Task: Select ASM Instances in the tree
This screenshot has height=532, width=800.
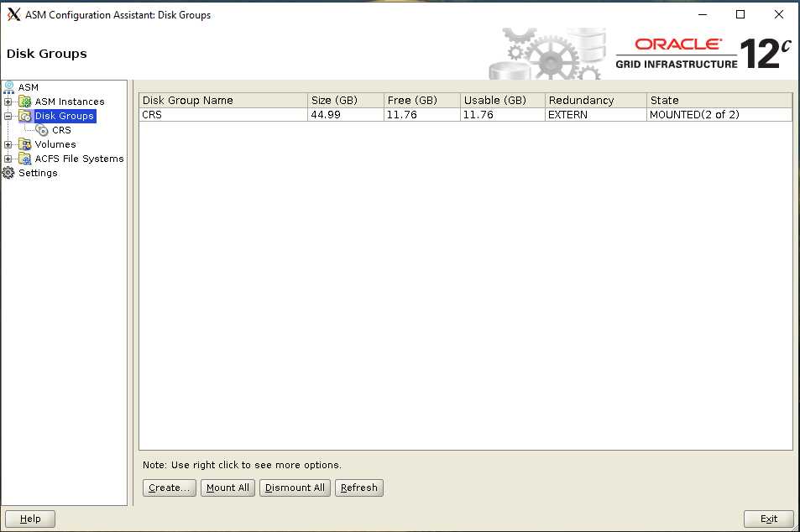Action: tap(70, 102)
